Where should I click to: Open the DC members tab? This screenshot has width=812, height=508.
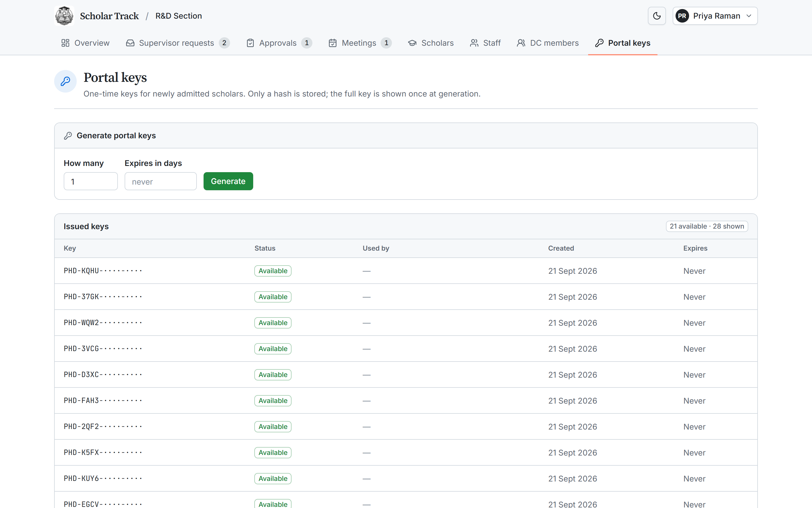coord(548,43)
